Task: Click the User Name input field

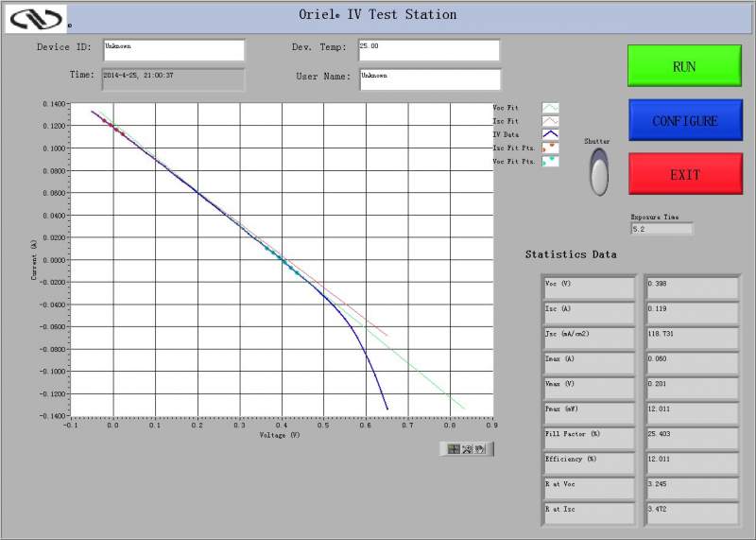Action: [x=430, y=79]
